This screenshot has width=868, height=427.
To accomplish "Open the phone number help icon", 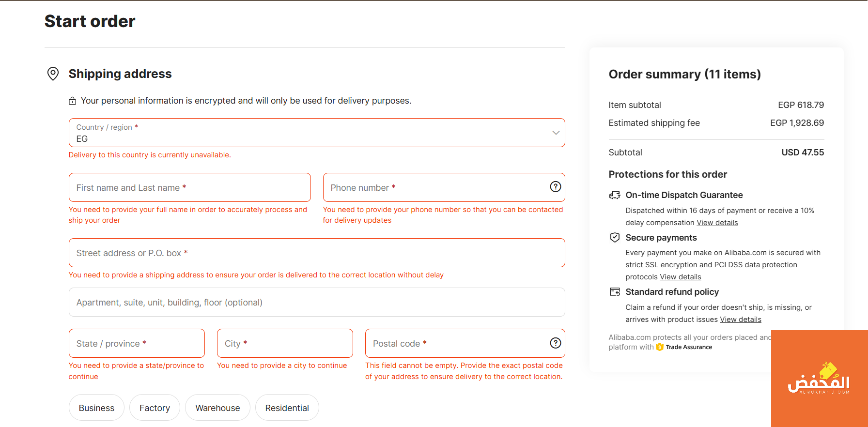I will (x=556, y=186).
